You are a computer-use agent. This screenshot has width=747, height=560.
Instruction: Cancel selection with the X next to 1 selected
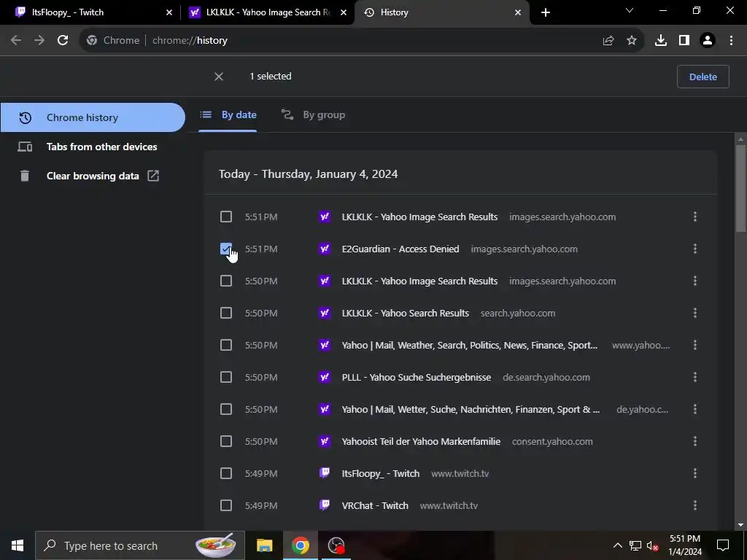click(x=219, y=77)
